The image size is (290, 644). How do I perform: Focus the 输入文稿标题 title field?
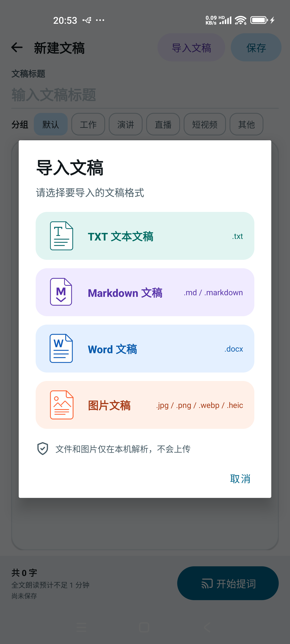145,95
